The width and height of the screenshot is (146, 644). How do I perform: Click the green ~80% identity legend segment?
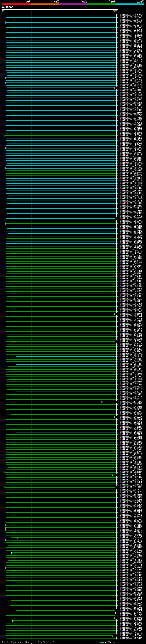(x=101, y=4)
